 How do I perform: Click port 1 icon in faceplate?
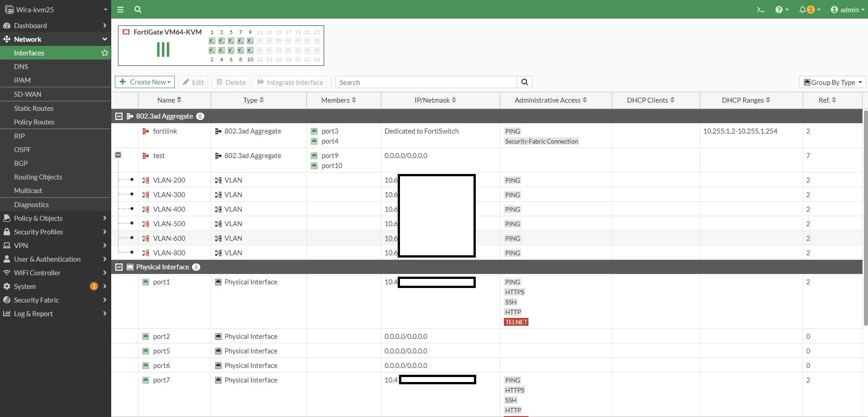click(x=212, y=41)
